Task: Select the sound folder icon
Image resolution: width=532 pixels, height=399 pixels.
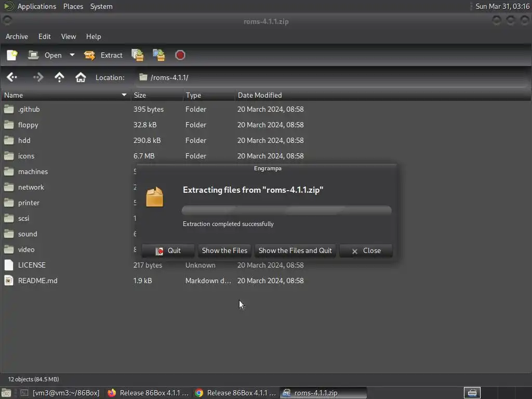Action: pyautogui.click(x=9, y=234)
